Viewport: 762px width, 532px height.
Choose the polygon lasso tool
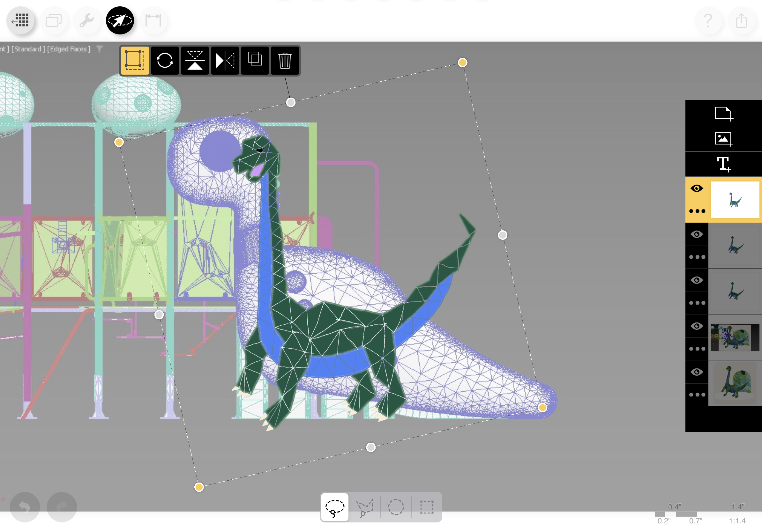point(365,507)
